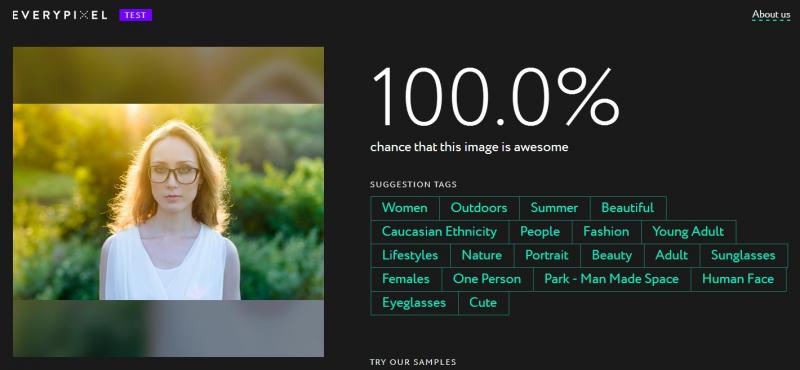Select the Sunglasses tag

(x=743, y=255)
